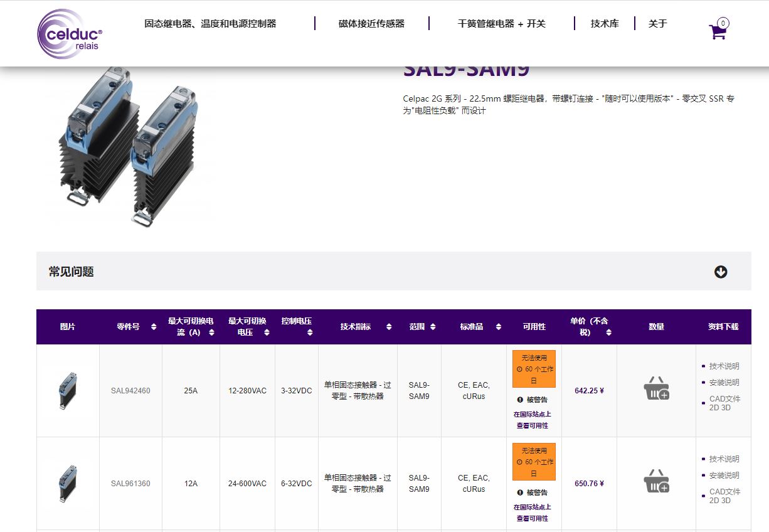Screen dimensions: 769x532
Task: Open 技术说明 link for SAL942460
Action: pos(724,366)
